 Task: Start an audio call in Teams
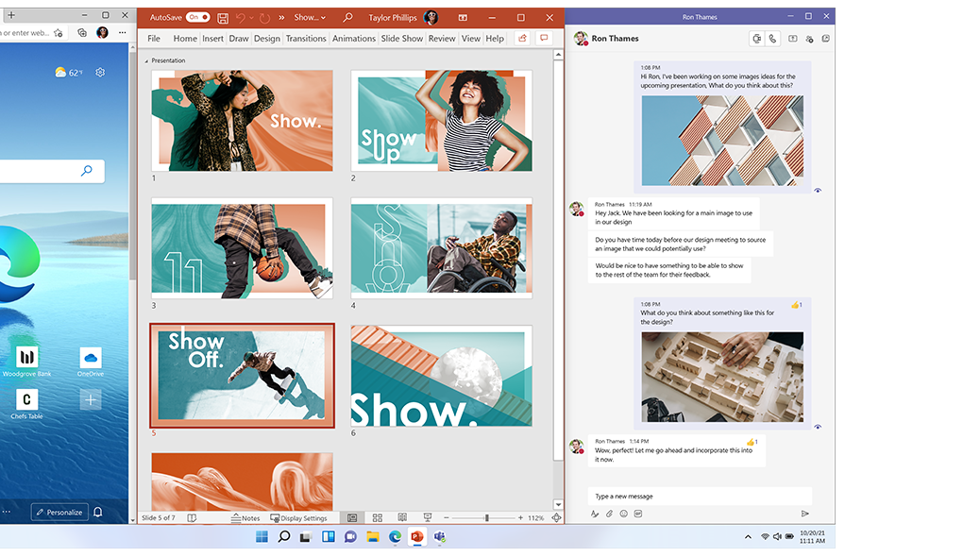[x=772, y=39]
